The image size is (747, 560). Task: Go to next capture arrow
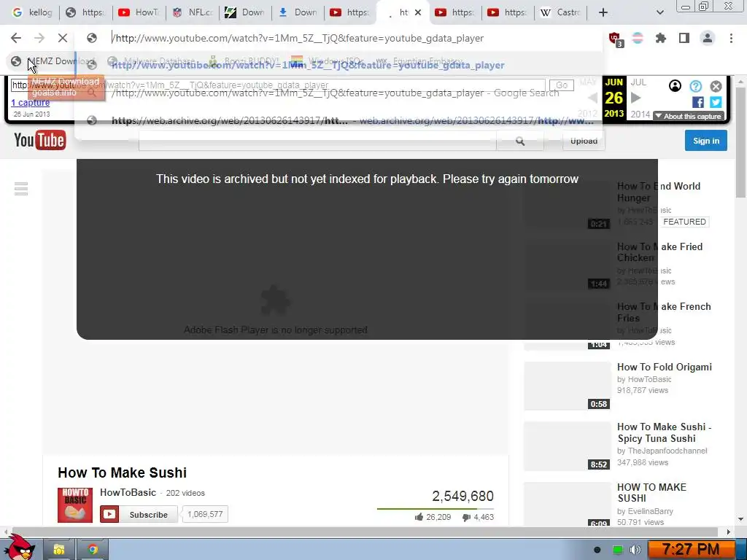pos(635,98)
